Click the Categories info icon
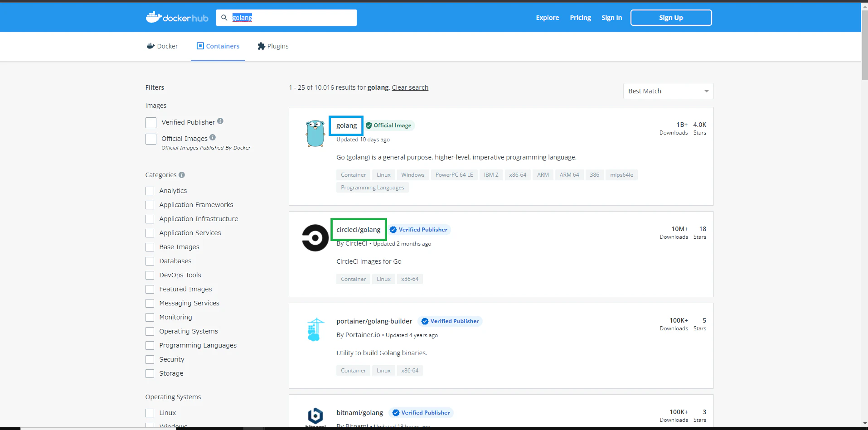868x430 pixels. tap(182, 175)
